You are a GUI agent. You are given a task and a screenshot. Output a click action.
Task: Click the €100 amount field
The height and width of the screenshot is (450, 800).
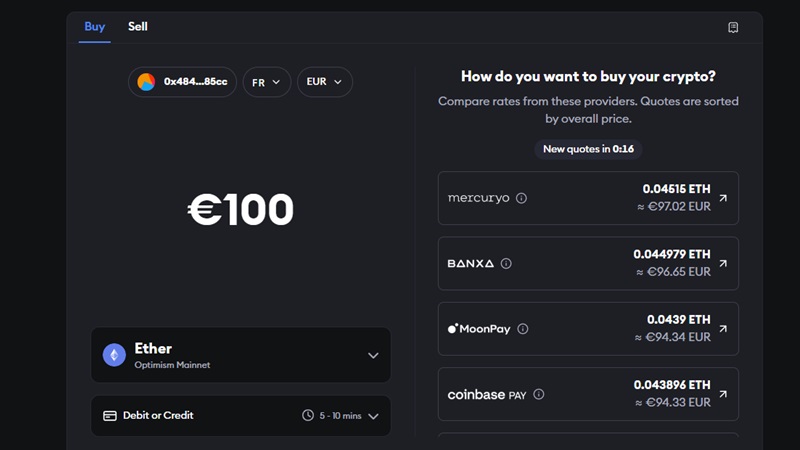240,209
